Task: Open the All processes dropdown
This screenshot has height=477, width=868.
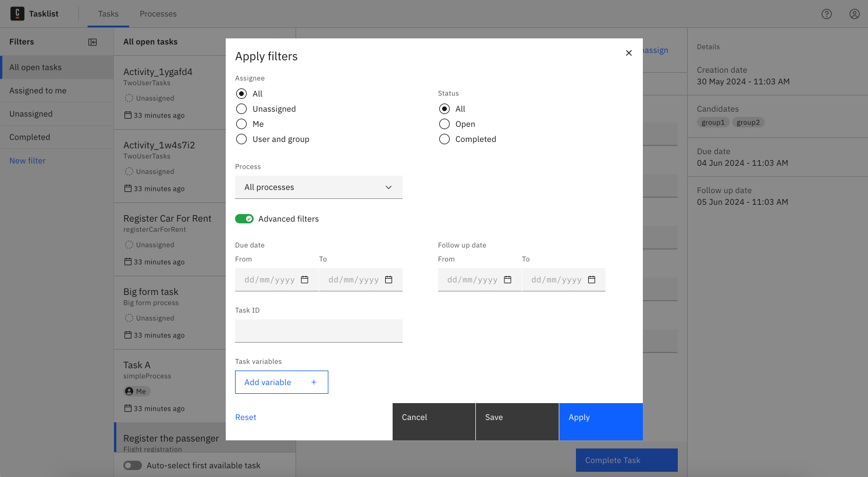Action: click(x=318, y=187)
